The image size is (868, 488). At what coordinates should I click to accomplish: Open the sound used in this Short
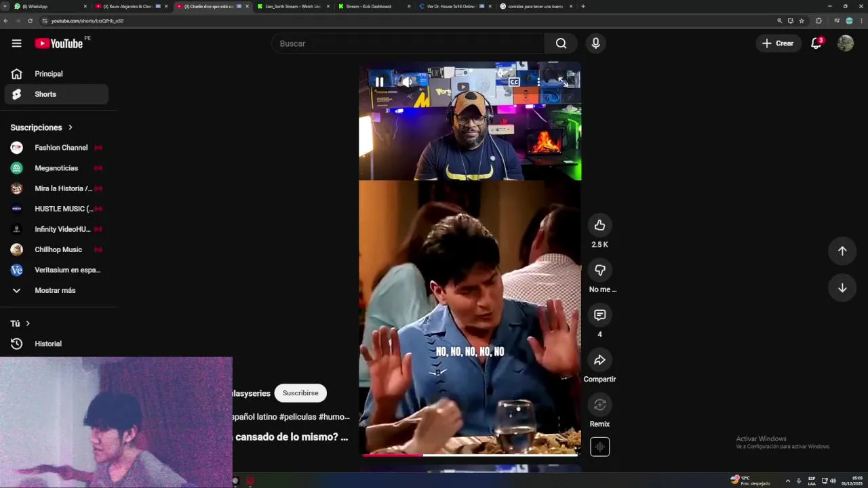coord(599,447)
